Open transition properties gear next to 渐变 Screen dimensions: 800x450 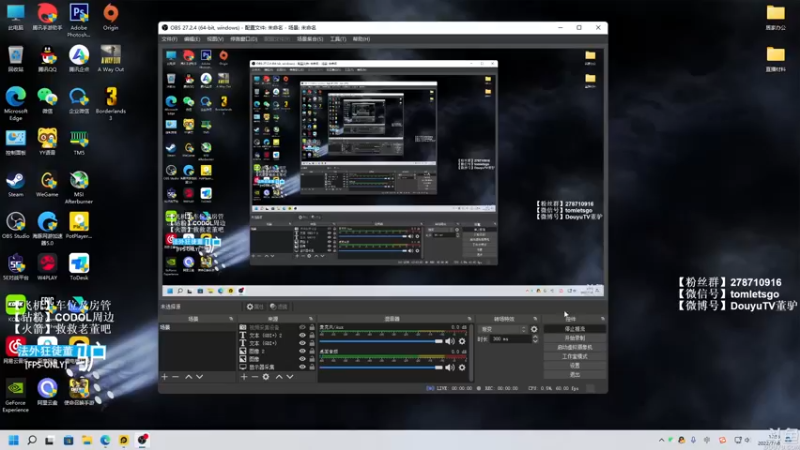pyautogui.click(x=534, y=329)
